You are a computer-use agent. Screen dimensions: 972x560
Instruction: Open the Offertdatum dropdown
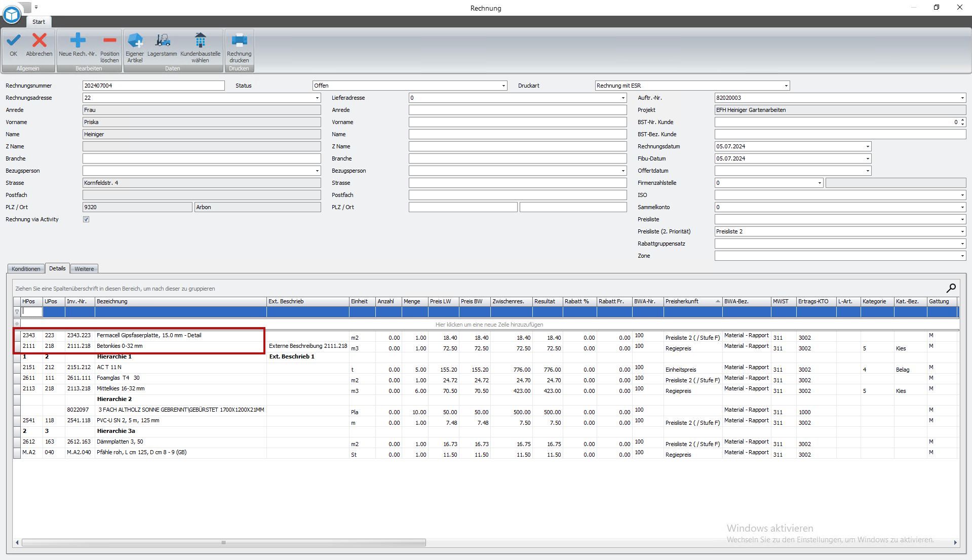click(868, 171)
